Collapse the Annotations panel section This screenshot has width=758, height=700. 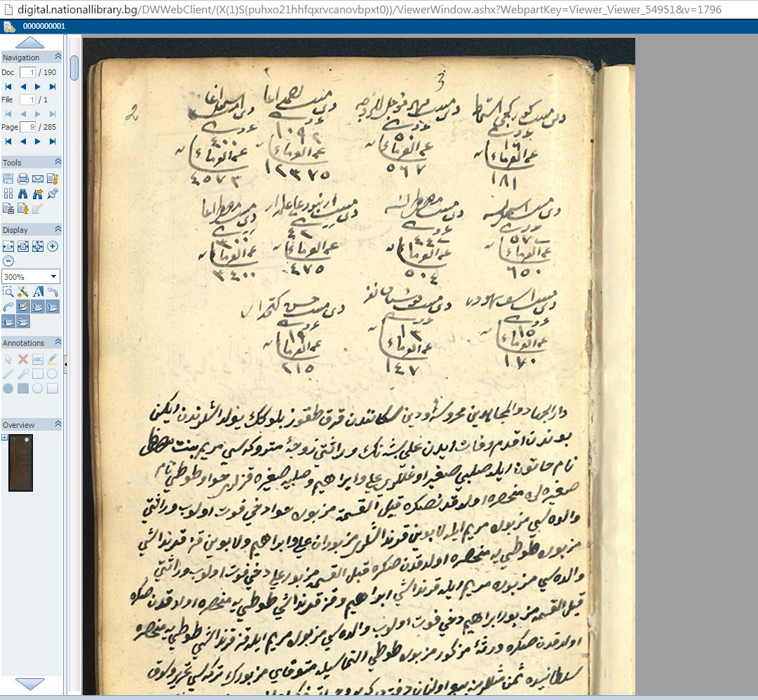click(57, 343)
